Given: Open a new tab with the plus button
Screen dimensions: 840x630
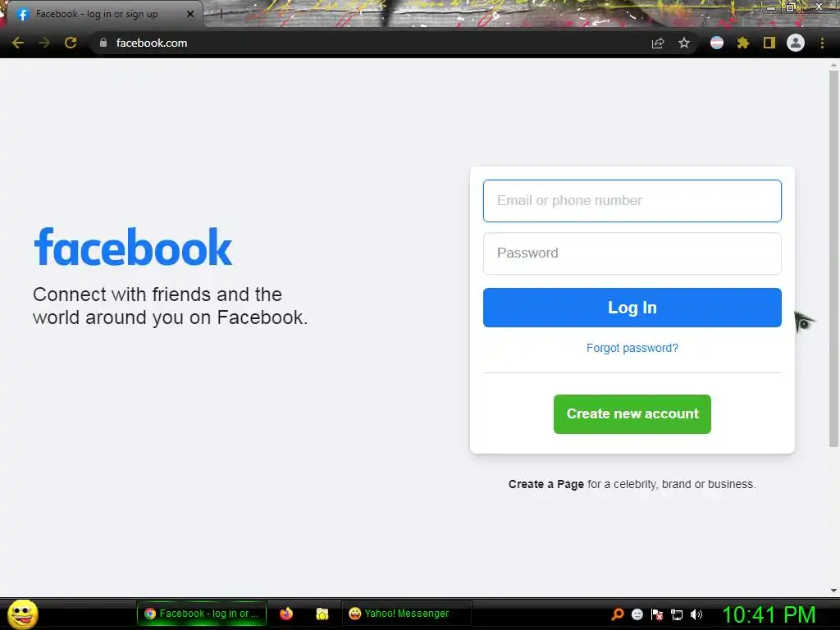Looking at the screenshot, I should point(221,14).
